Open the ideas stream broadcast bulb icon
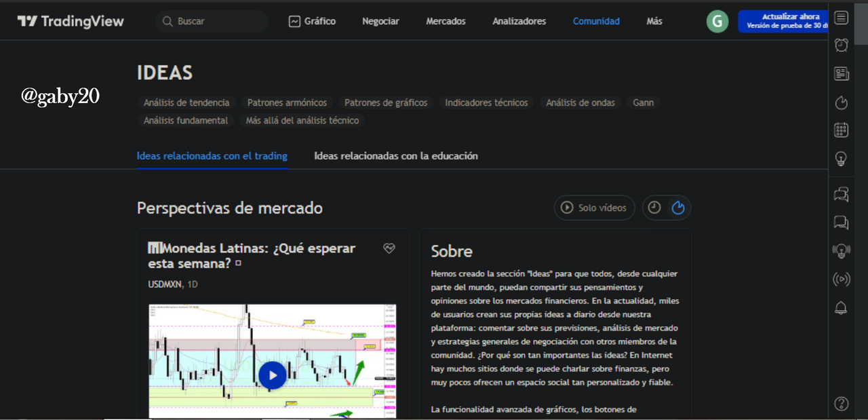Image resolution: width=868 pixels, height=420 pixels. [842, 251]
